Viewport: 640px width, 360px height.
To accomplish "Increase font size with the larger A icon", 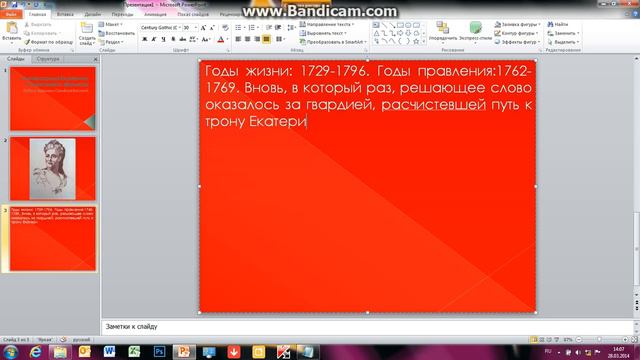I will pyautogui.click(x=203, y=28).
